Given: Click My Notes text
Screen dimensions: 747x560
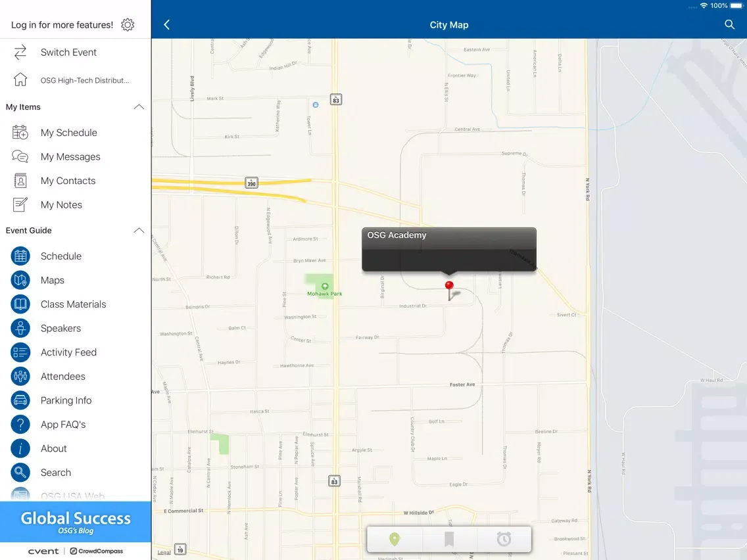Looking at the screenshot, I should [61, 205].
